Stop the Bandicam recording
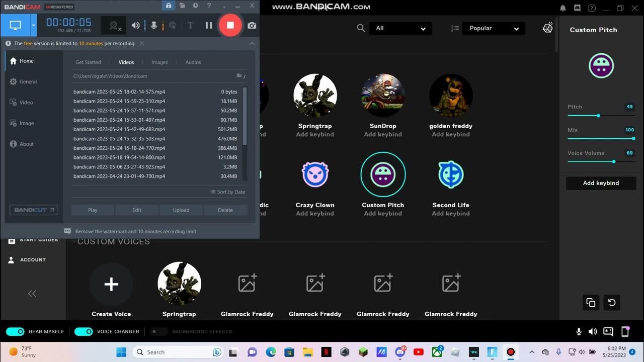644x362 pixels. click(x=230, y=25)
